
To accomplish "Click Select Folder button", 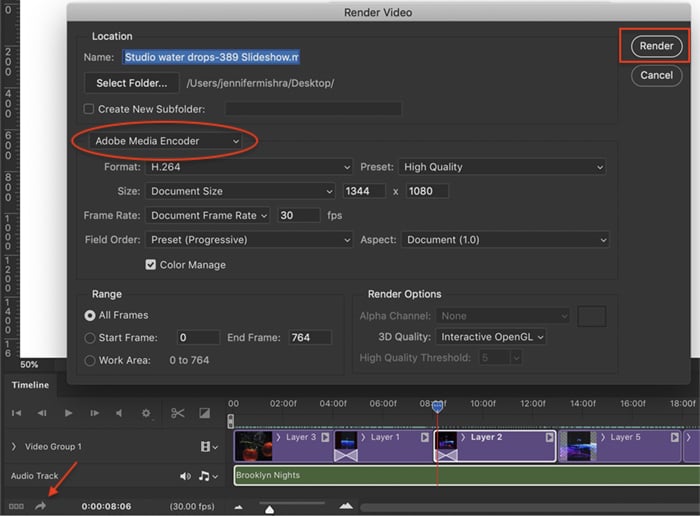I will tap(132, 83).
